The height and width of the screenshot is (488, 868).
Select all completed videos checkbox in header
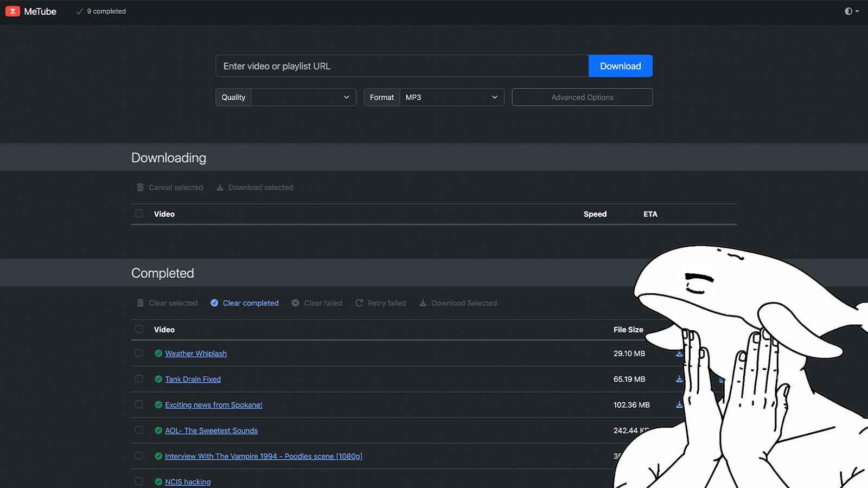click(139, 329)
